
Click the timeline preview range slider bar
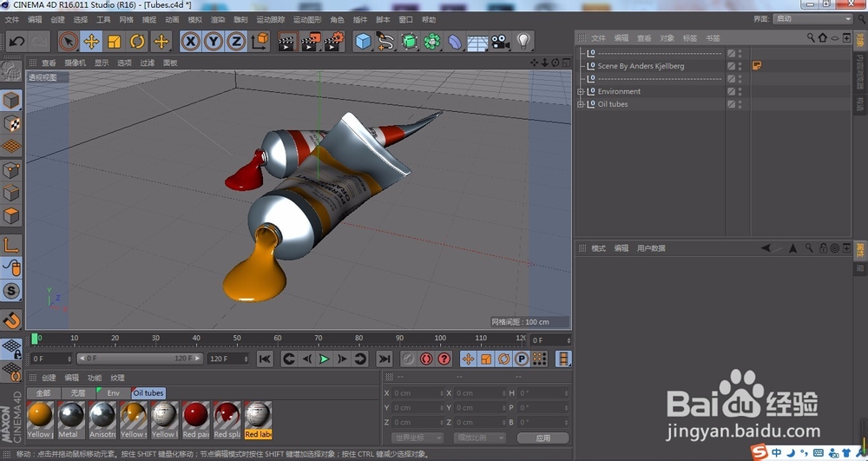140,359
